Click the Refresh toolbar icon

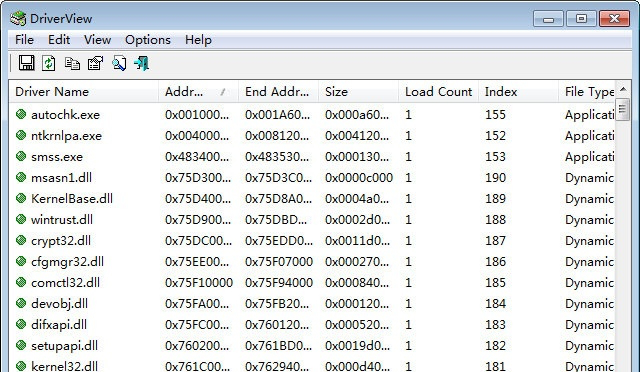pos(49,63)
